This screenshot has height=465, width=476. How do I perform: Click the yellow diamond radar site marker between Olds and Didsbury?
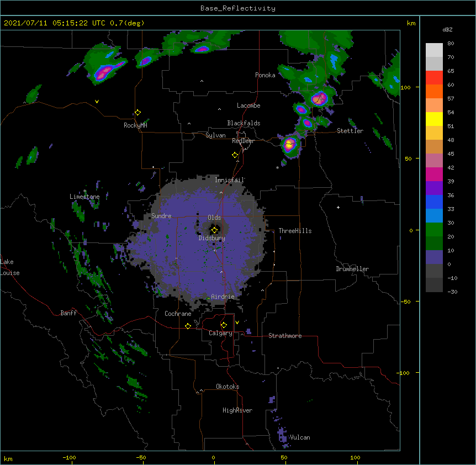(x=214, y=230)
